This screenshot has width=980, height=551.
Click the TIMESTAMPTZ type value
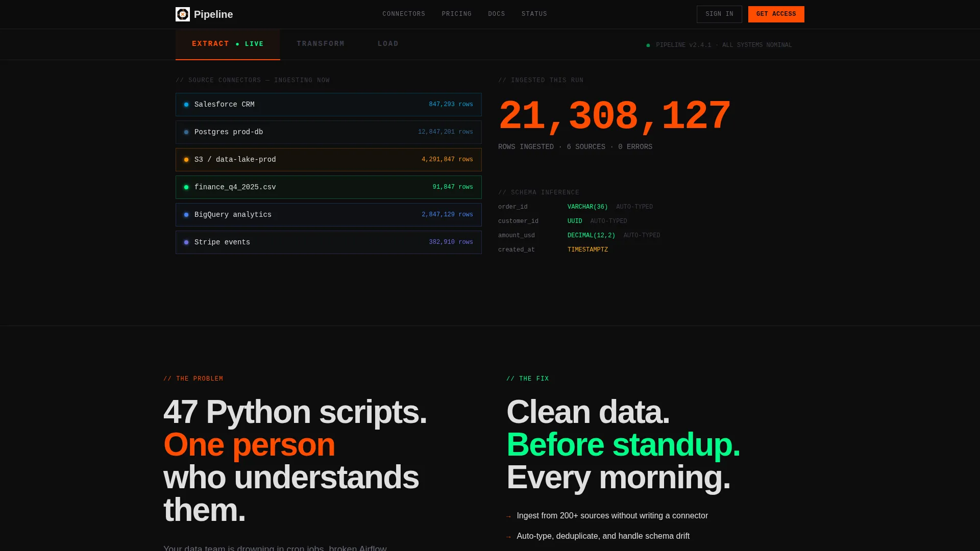[587, 250]
